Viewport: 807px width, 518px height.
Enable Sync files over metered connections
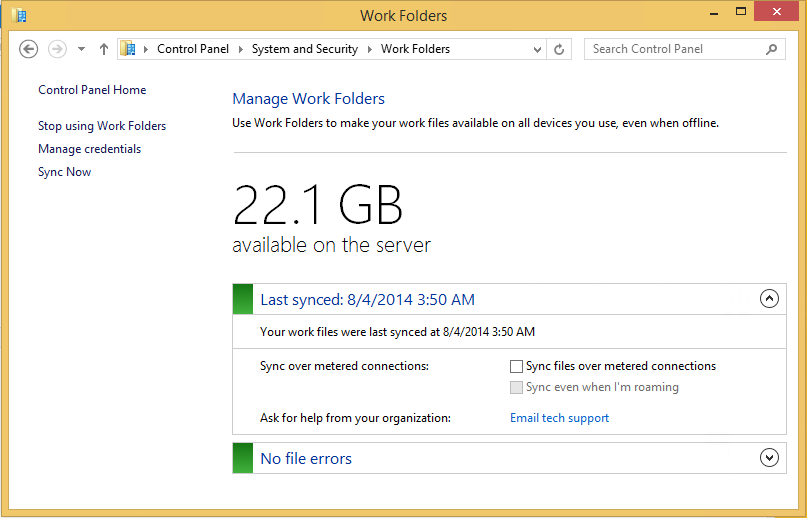coord(516,367)
